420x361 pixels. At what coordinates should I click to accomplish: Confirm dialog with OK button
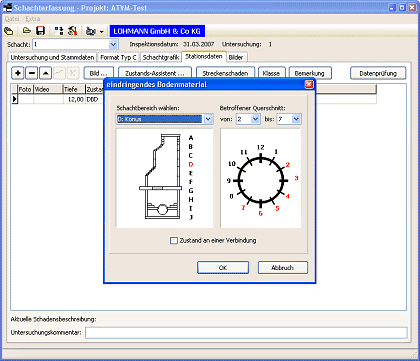223,268
